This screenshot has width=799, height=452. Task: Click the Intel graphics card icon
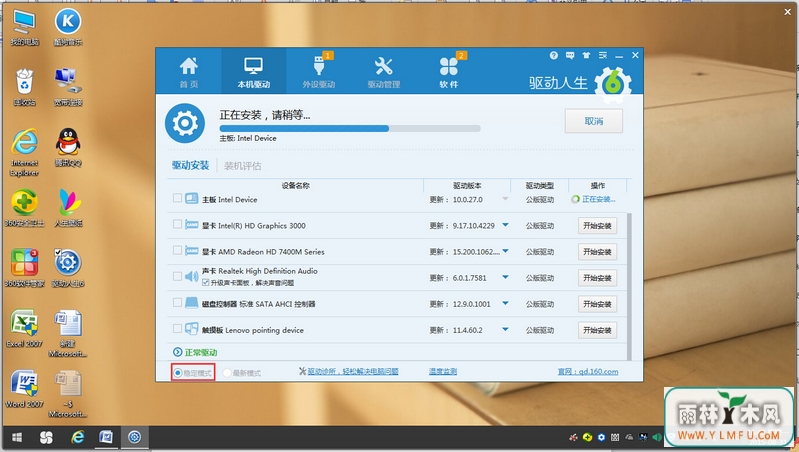pyautogui.click(x=192, y=224)
